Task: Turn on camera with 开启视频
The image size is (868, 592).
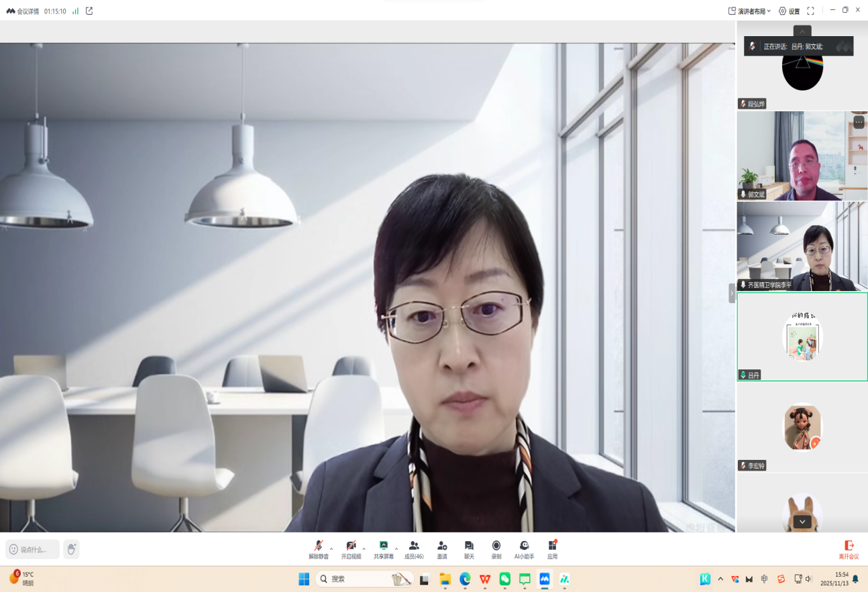Action: [x=351, y=549]
